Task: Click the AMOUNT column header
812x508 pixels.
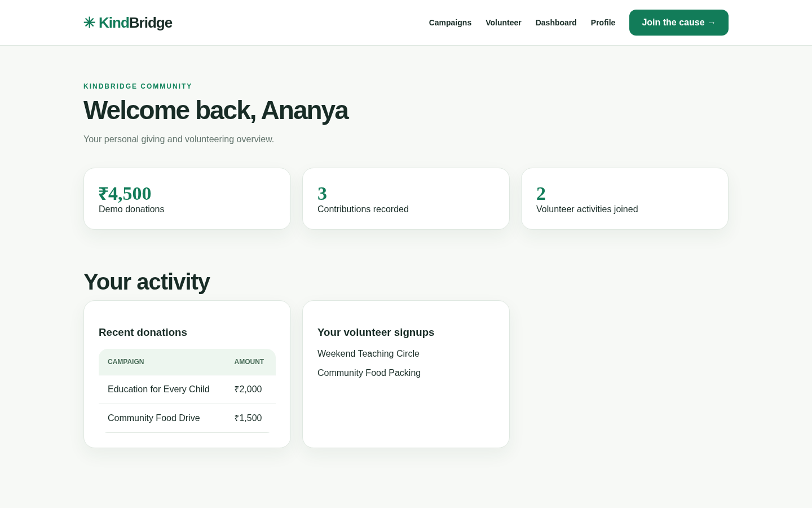Action: click(249, 362)
